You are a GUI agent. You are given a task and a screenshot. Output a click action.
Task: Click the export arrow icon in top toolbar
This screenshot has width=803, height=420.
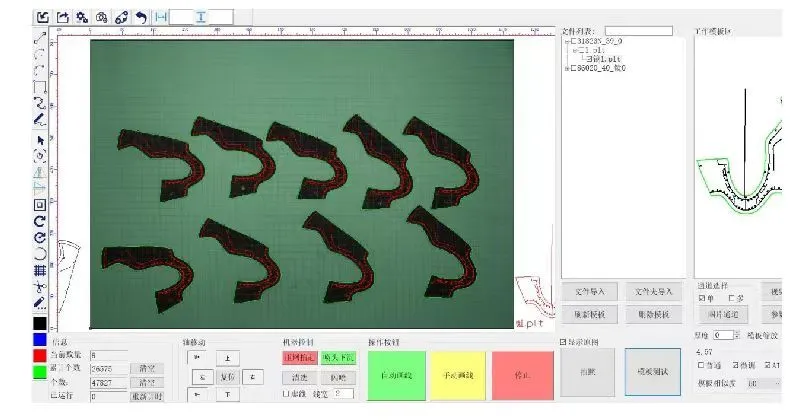(62, 17)
